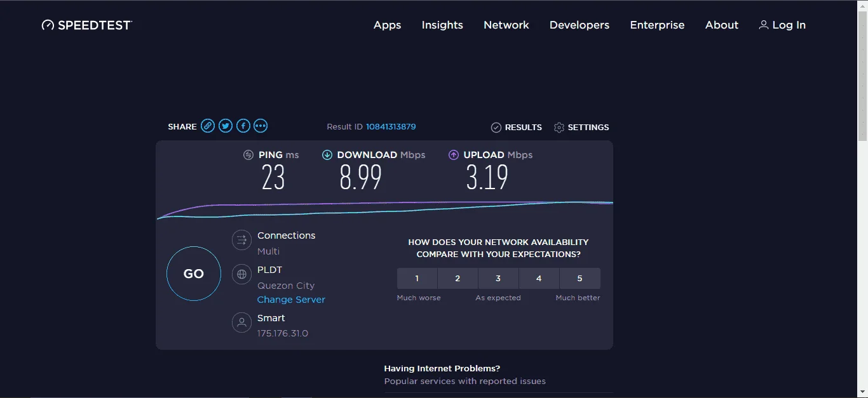The width and height of the screenshot is (868, 398).
Task: Select rating 4 for network availability
Action: tap(539, 278)
